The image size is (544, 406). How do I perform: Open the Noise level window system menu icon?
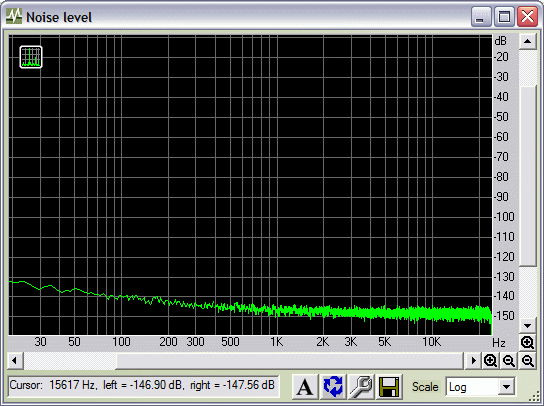[x=14, y=16]
